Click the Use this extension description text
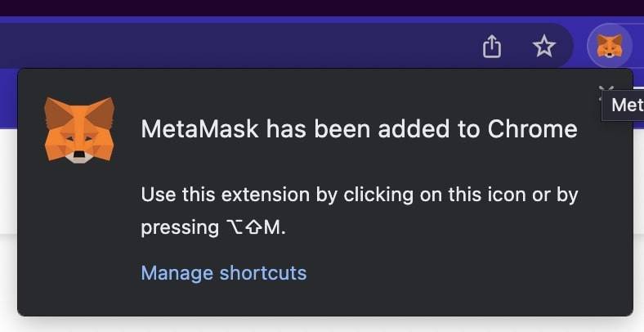Viewport: 644px width, 332px height. [360, 210]
